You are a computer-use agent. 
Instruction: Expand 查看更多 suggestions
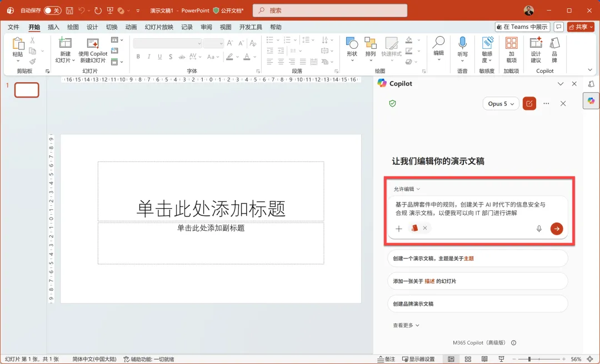[406, 325]
